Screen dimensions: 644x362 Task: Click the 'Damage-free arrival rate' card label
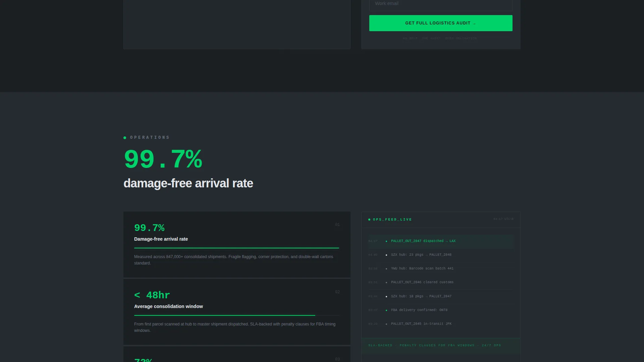161,239
